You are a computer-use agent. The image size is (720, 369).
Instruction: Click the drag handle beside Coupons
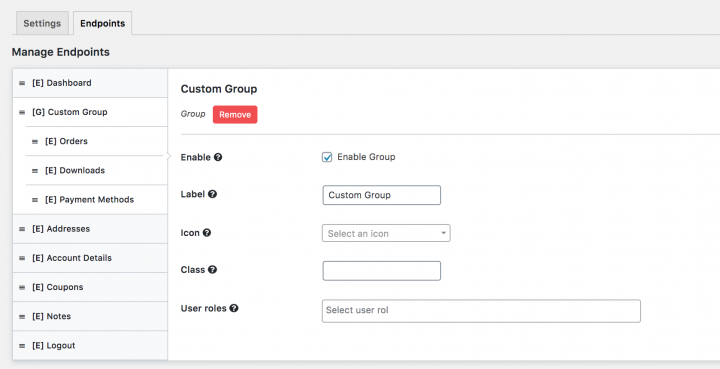[22, 288]
